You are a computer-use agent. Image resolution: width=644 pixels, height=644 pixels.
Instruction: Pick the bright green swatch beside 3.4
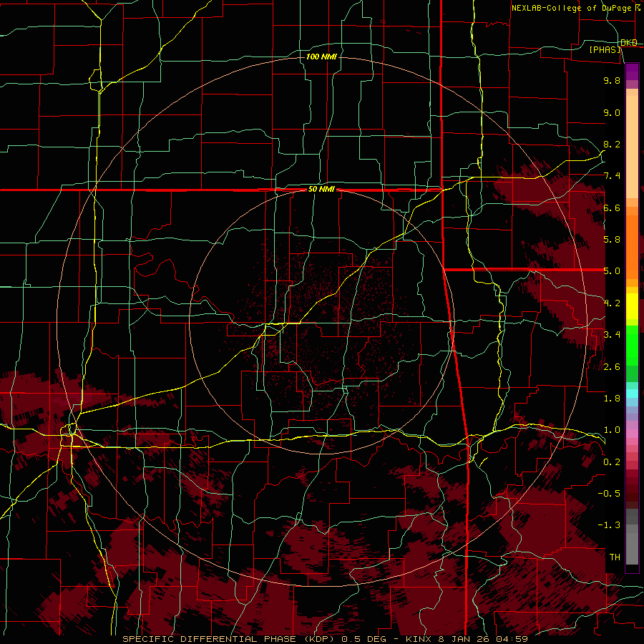point(632,344)
